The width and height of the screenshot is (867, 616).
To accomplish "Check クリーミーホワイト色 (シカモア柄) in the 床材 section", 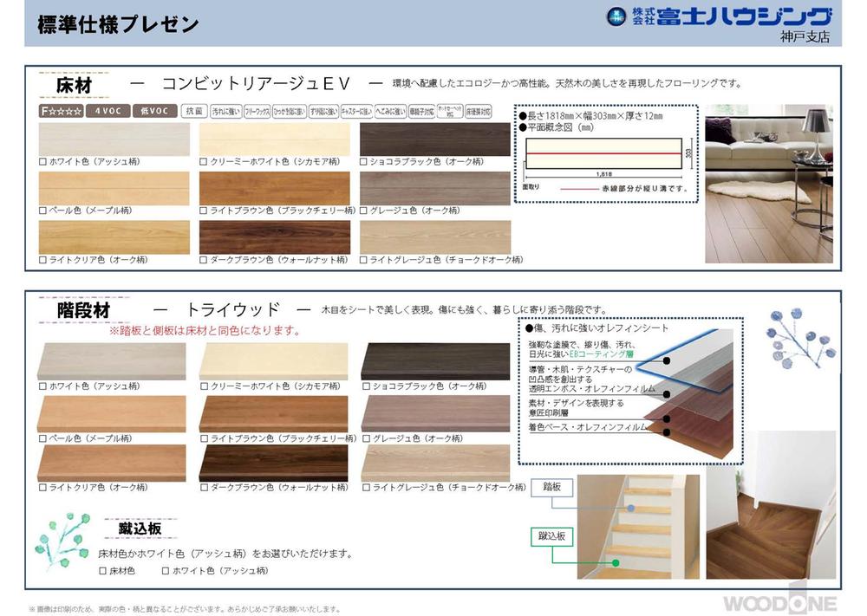I will (x=204, y=162).
